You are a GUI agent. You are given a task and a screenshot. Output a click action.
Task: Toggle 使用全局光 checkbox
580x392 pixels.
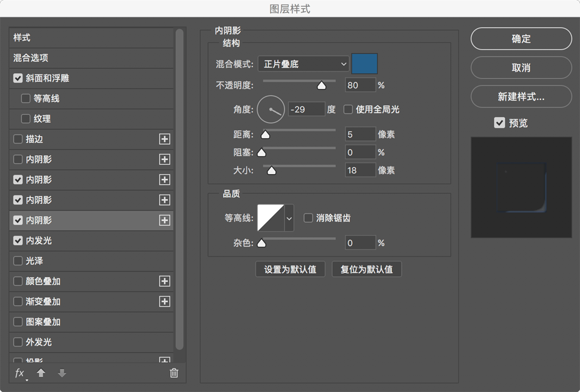(x=348, y=109)
